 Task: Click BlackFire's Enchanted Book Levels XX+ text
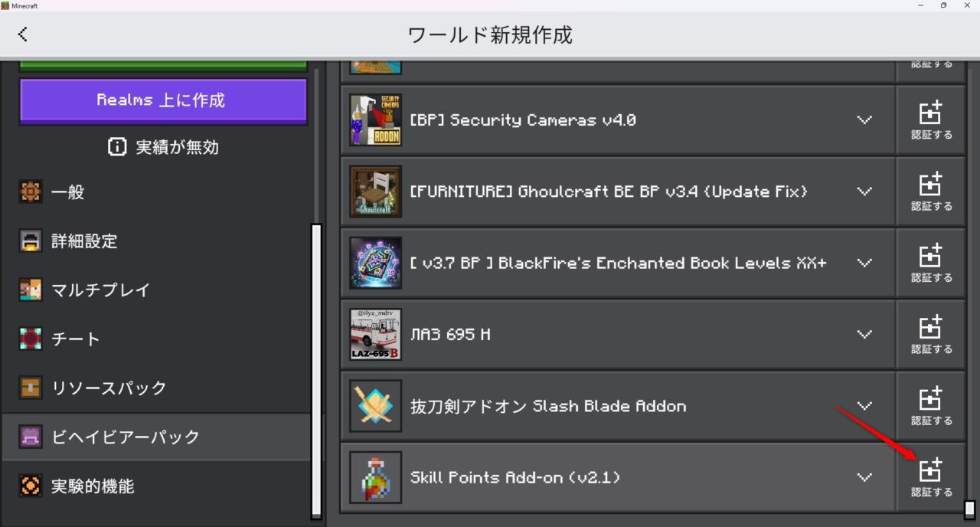619,263
